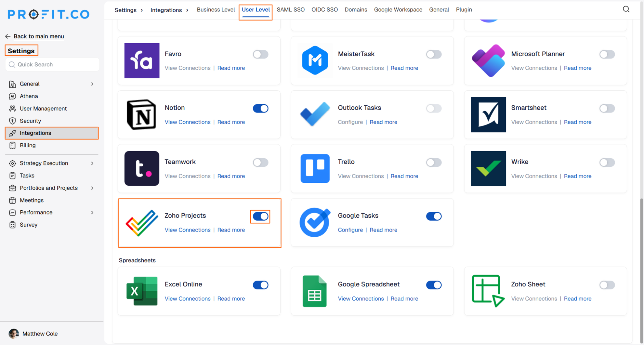This screenshot has height=345, width=644.
Task: Select the Plugin tab
Action: pyautogui.click(x=464, y=10)
